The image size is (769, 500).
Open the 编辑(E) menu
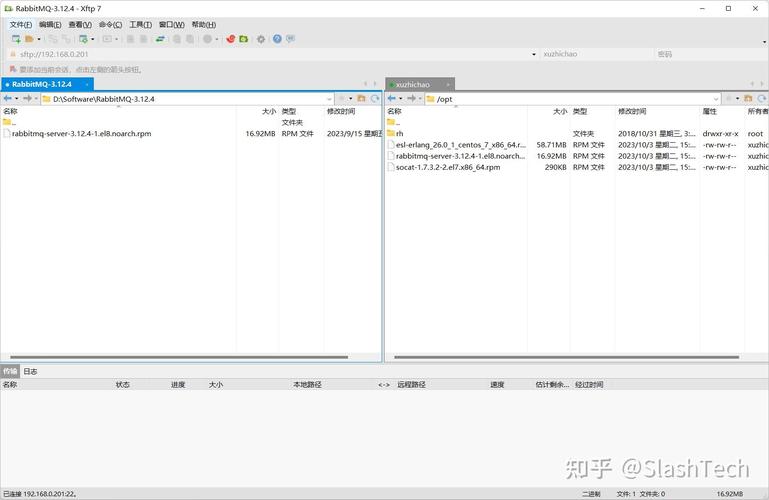50,25
